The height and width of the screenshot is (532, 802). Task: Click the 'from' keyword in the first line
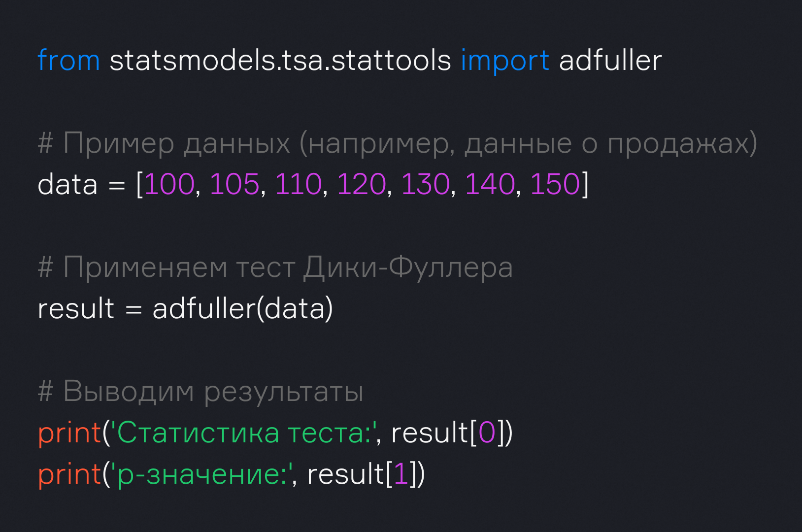[x=68, y=61]
